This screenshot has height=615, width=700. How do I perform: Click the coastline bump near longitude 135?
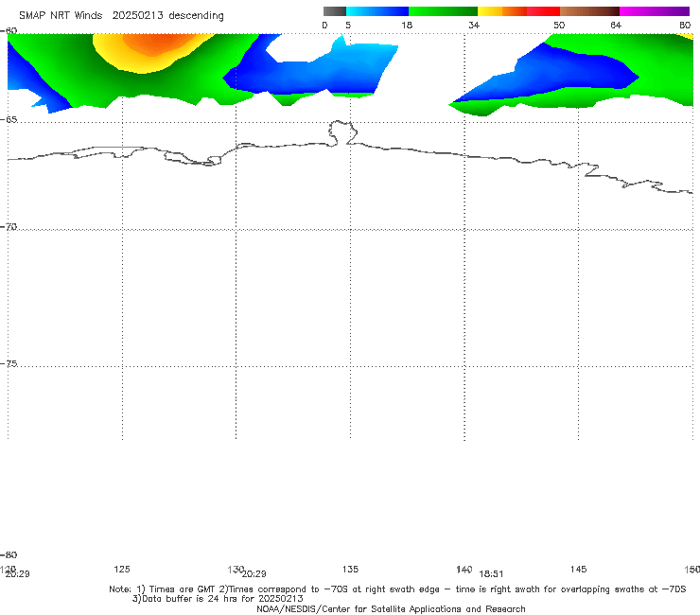[342, 132]
